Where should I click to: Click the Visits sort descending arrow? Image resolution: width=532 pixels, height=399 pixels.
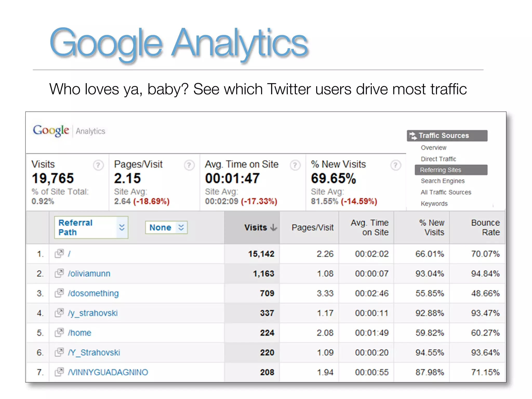point(274,228)
